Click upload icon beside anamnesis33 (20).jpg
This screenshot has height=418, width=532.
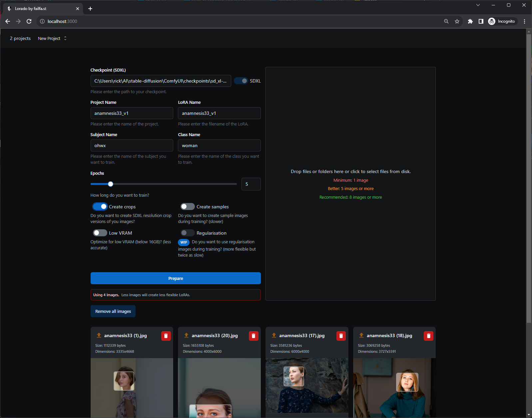(x=187, y=335)
